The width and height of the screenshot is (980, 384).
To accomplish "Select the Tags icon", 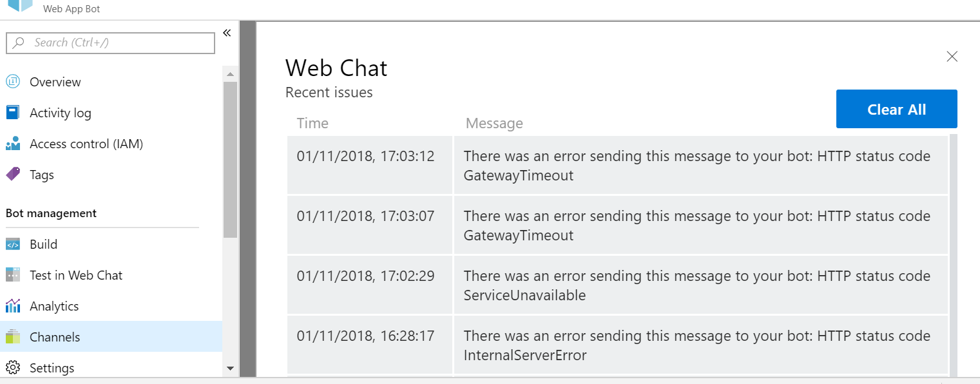I will (14, 175).
